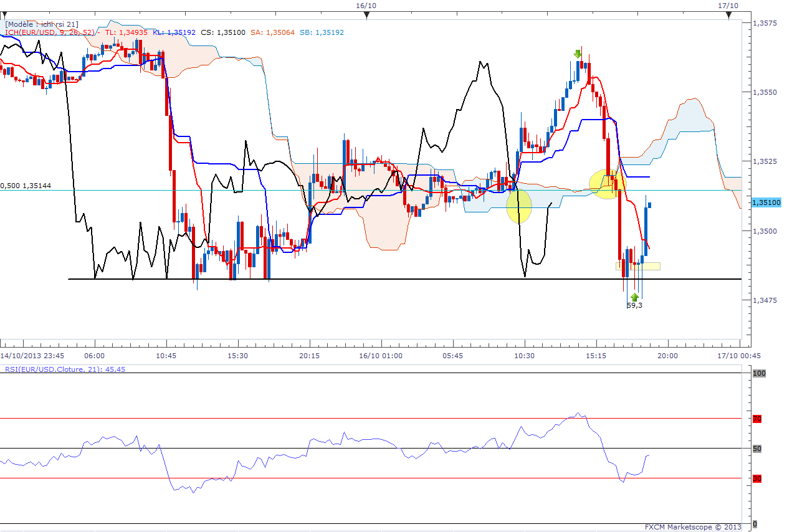Select the RSI(EUR/USD.Cloture, 21) indicator label
The image size is (787, 532).
[x=65, y=369]
